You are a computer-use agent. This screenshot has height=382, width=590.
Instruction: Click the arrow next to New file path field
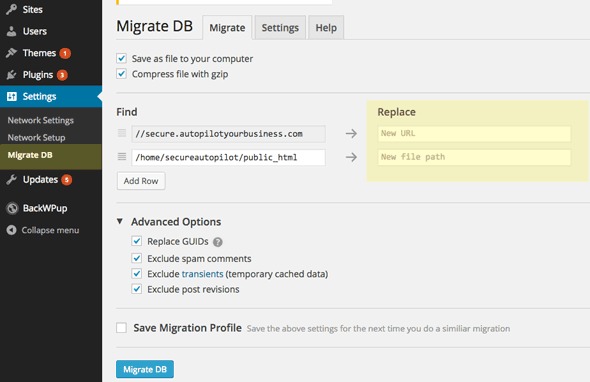click(351, 157)
